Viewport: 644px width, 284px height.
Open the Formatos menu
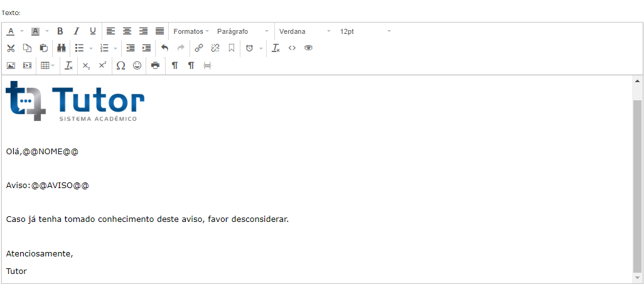[191, 31]
